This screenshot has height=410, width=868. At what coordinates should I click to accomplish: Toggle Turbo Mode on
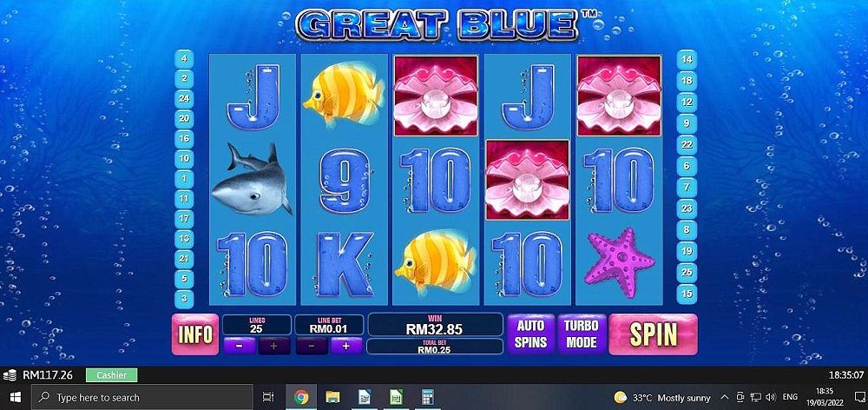point(582,334)
